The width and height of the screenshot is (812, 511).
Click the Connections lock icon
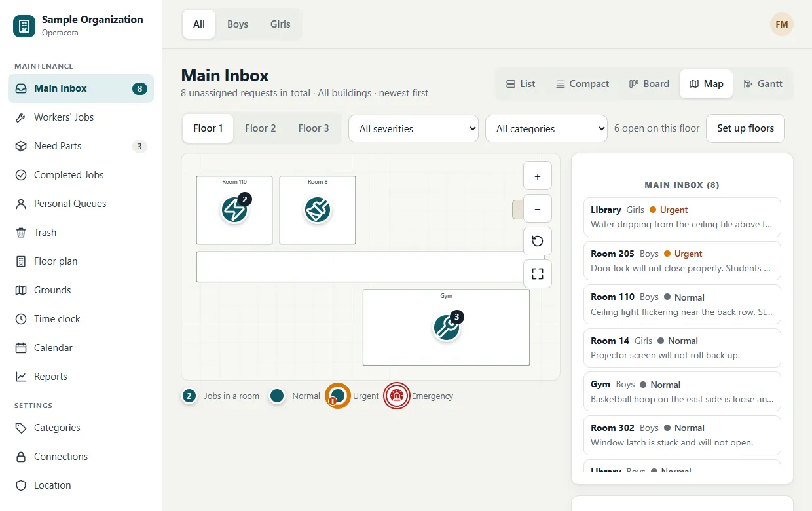(21, 457)
